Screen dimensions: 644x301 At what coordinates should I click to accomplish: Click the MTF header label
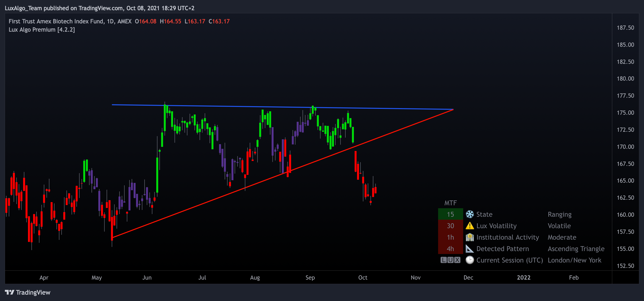pos(451,203)
